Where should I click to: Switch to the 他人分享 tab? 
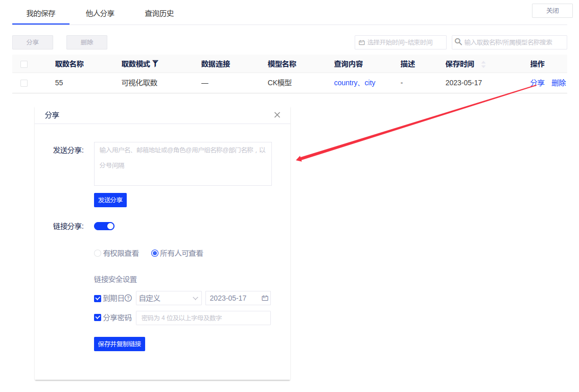pyautogui.click(x=100, y=14)
